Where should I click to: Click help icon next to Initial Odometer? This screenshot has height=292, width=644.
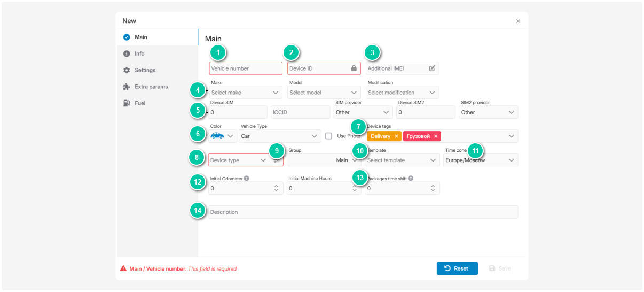click(x=247, y=179)
